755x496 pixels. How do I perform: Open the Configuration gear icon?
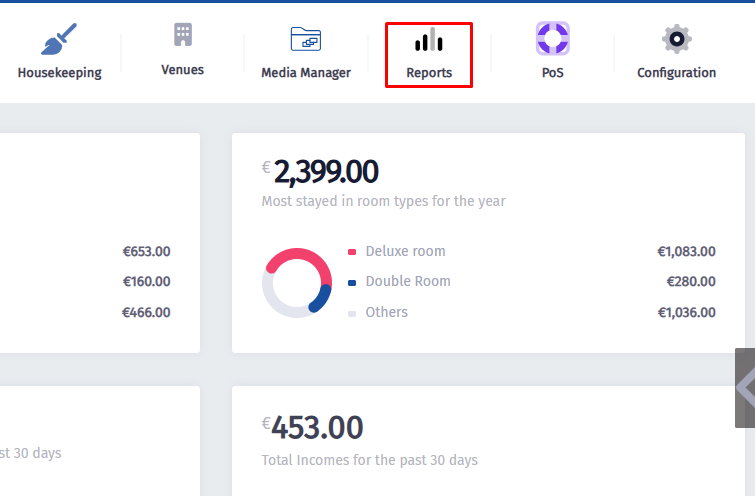pyautogui.click(x=677, y=39)
